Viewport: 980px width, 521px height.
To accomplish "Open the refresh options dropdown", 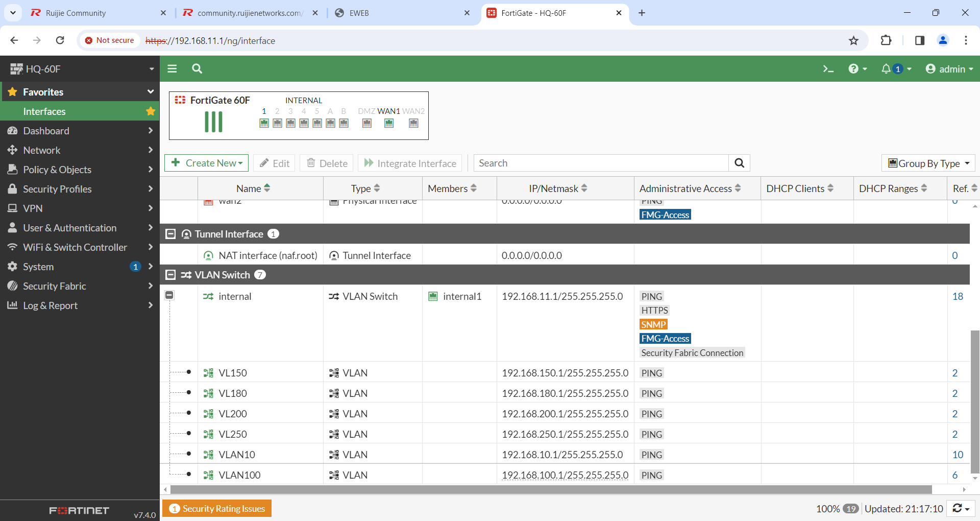I will click(x=961, y=509).
